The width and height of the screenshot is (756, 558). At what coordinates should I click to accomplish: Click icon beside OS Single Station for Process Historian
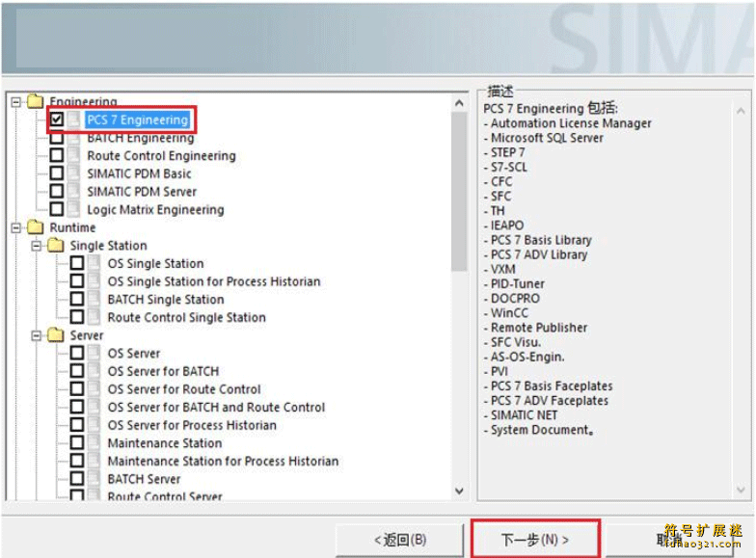(x=94, y=281)
